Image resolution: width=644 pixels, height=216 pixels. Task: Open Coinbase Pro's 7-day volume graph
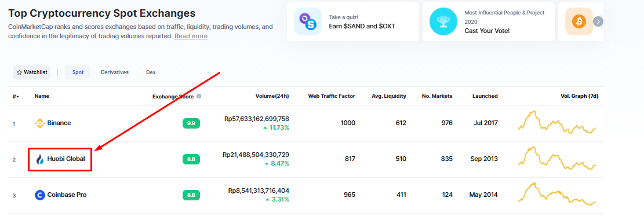(557, 194)
